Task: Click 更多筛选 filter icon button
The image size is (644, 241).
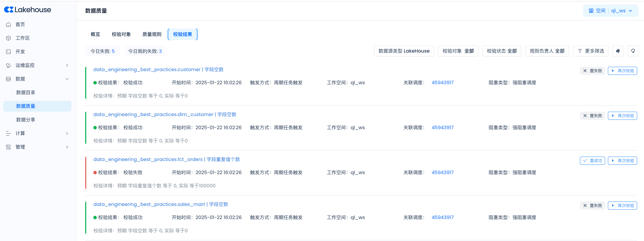Action: (x=591, y=51)
